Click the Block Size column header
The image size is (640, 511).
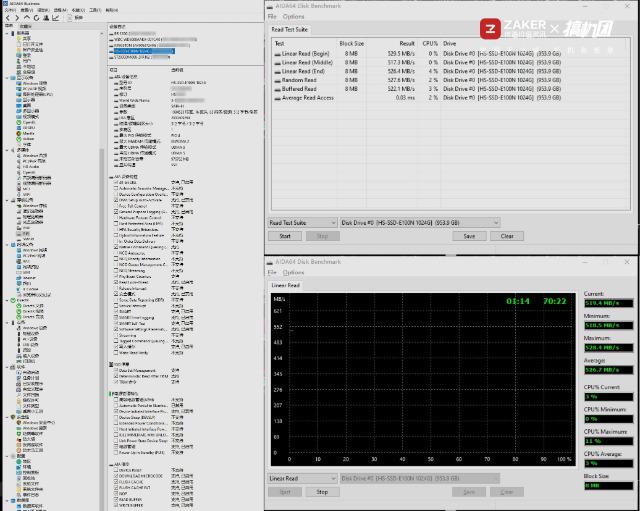(x=351, y=44)
